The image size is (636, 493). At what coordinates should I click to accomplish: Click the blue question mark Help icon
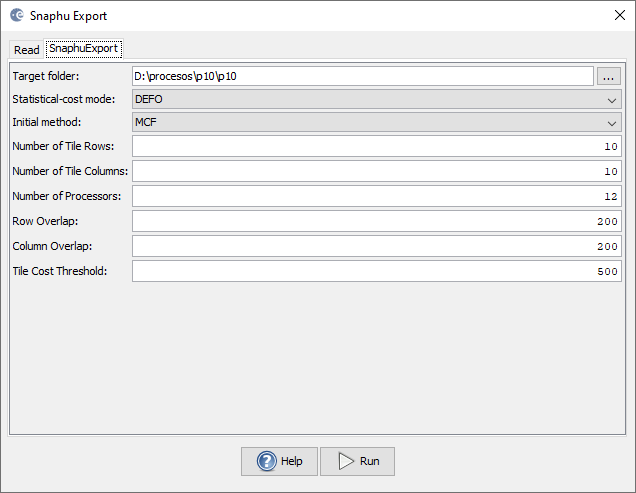coord(266,461)
